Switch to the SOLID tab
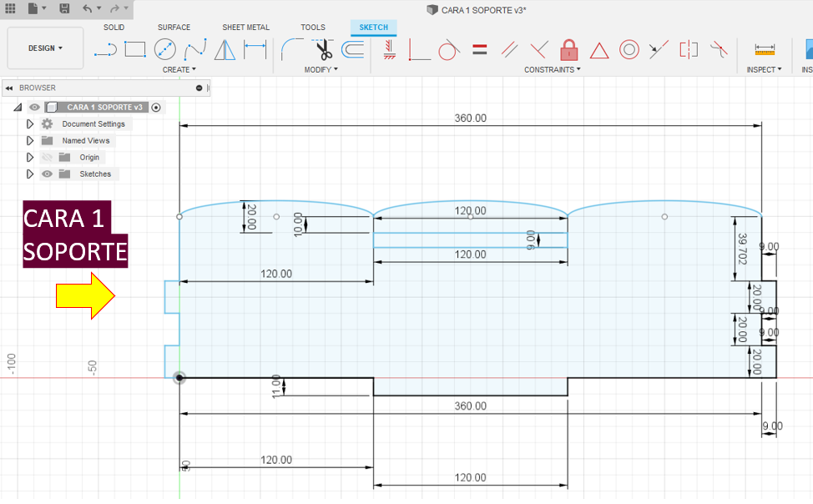Viewport: 813px width, 504px height. (114, 28)
